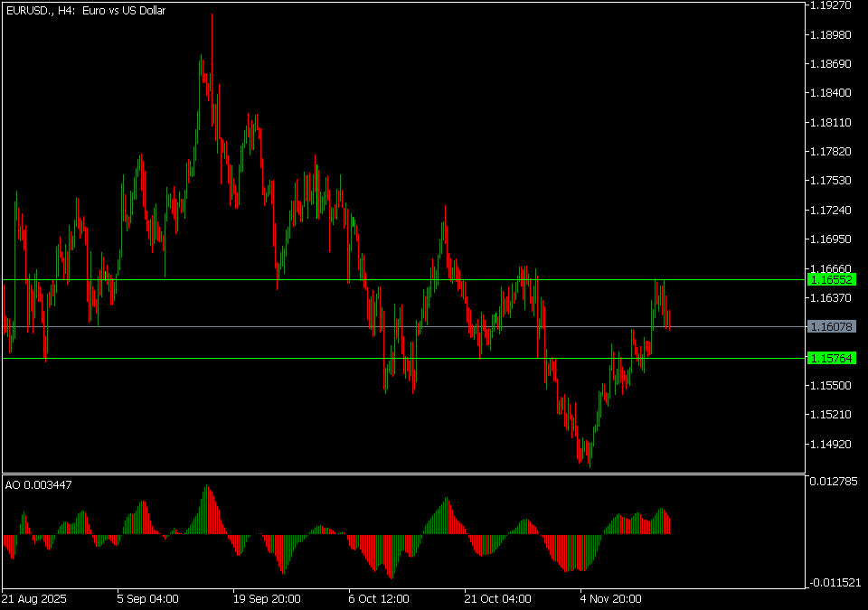Select the 6 Oct 12:00 time label
Screen dimensions: 868x610
pyautogui.click(x=381, y=598)
